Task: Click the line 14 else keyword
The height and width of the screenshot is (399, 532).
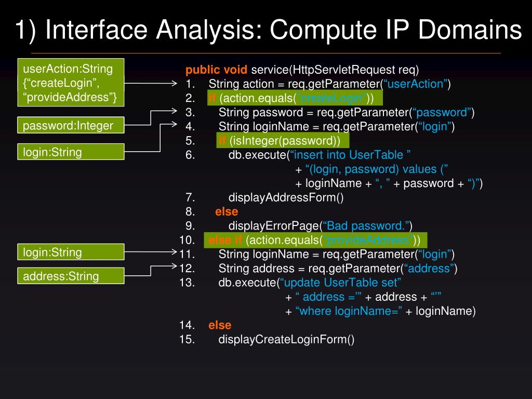Action: [x=220, y=325]
